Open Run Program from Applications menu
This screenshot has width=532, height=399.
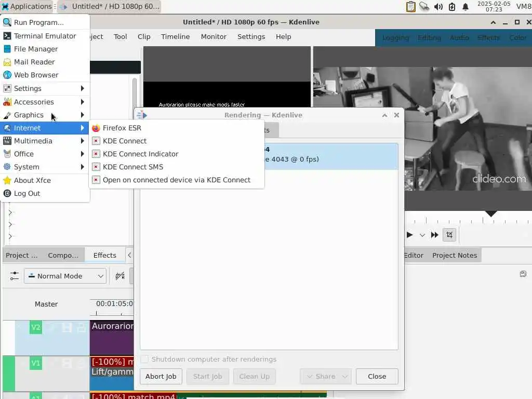(x=45, y=22)
